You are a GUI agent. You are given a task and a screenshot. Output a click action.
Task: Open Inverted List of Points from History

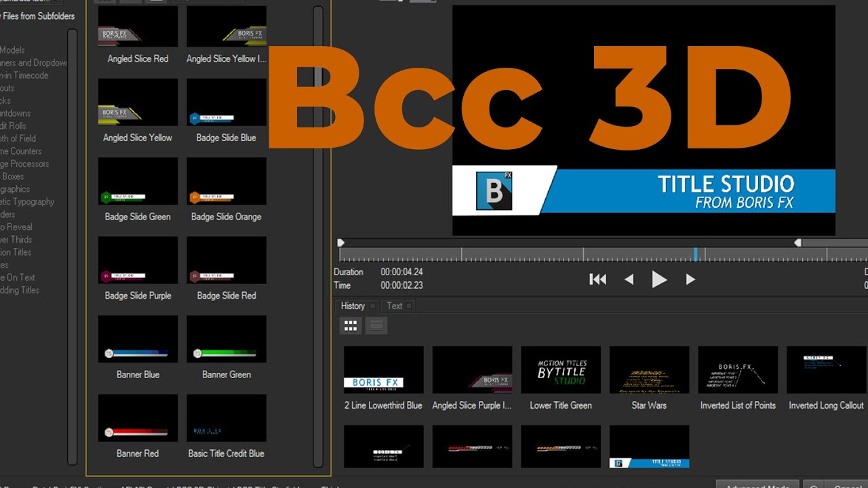[x=738, y=379]
